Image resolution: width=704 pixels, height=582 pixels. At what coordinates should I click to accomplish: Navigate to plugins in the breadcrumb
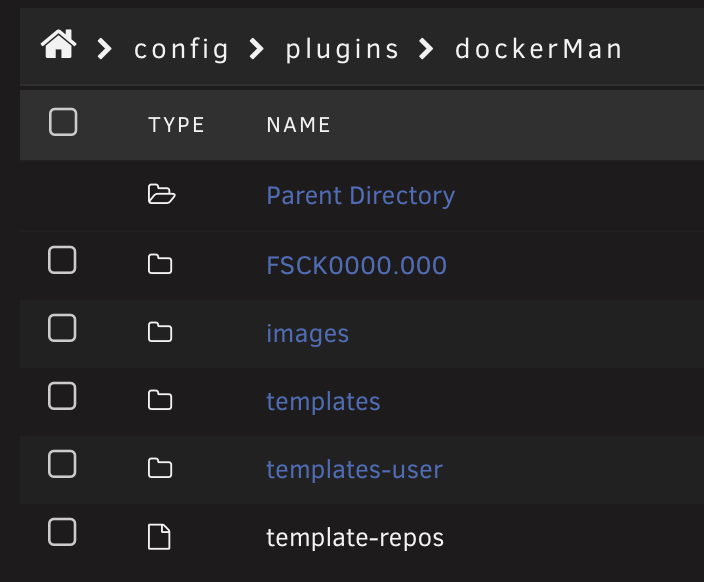(x=342, y=49)
